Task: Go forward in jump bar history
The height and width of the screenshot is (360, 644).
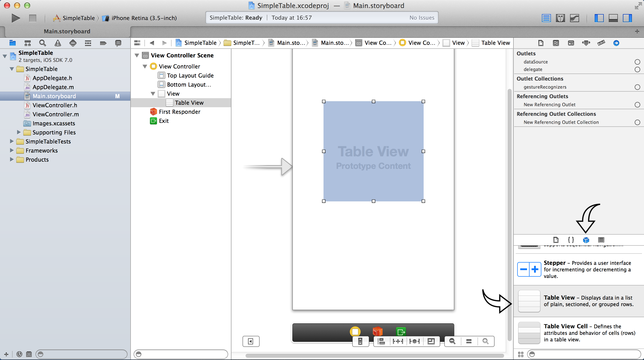Action: (x=164, y=43)
